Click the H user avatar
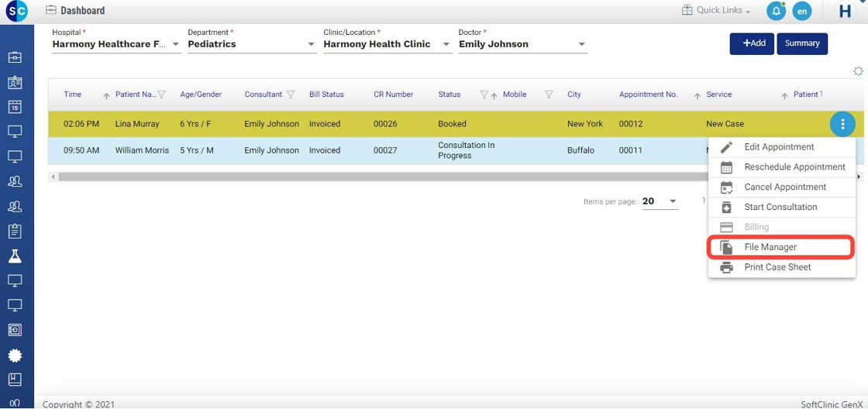Screen dimensions: 868x409 click(845, 11)
